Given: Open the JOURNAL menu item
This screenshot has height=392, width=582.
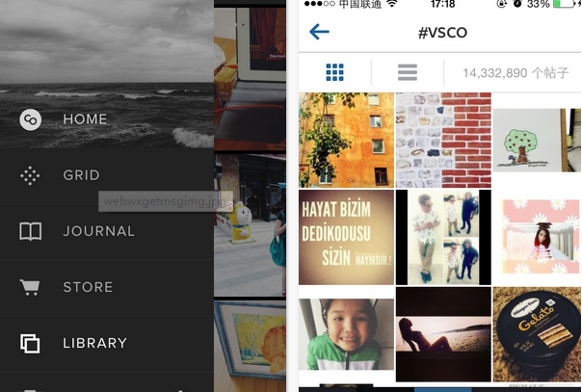Looking at the screenshot, I should 98,231.
